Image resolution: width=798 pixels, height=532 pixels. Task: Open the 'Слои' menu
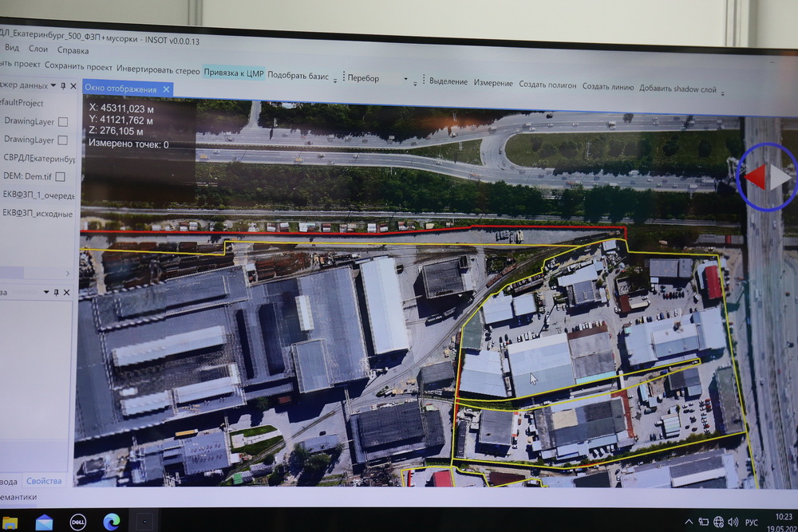click(x=38, y=49)
